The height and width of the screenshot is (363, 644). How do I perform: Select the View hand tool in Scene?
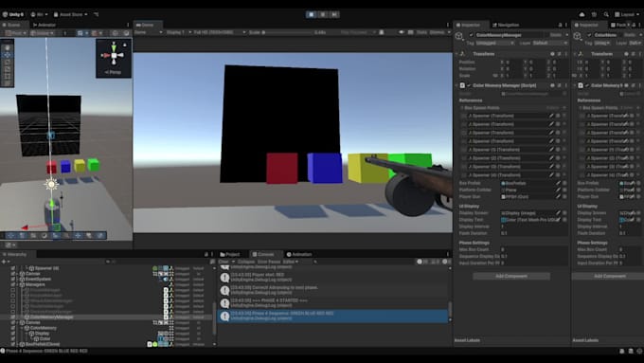coord(8,47)
